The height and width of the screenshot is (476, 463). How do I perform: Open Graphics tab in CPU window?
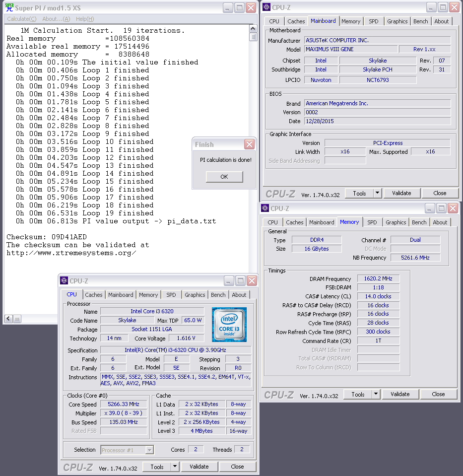pos(195,295)
